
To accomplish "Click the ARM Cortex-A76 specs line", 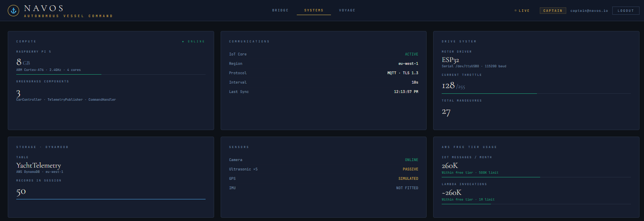I will (48, 70).
